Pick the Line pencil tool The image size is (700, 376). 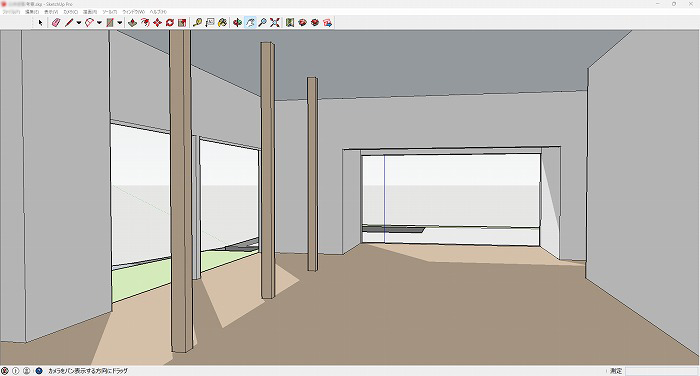[x=69, y=22]
